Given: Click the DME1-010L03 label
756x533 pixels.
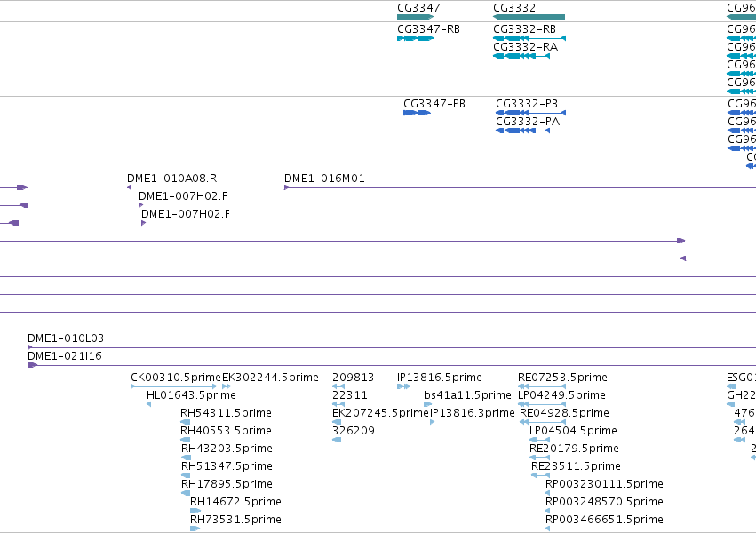Looking at the screenshot, I should pyautogui.click(x=66, y=338).
